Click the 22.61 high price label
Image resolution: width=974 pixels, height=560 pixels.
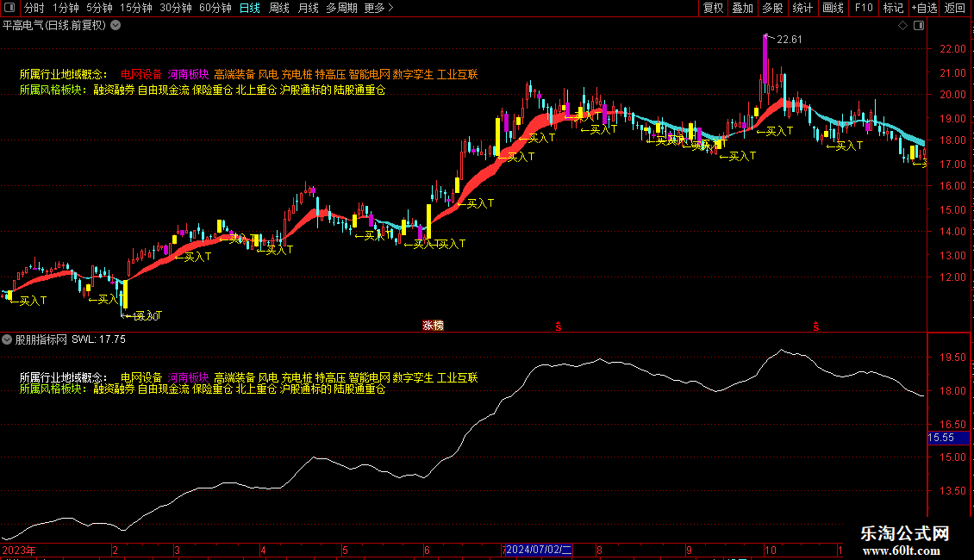789,40
